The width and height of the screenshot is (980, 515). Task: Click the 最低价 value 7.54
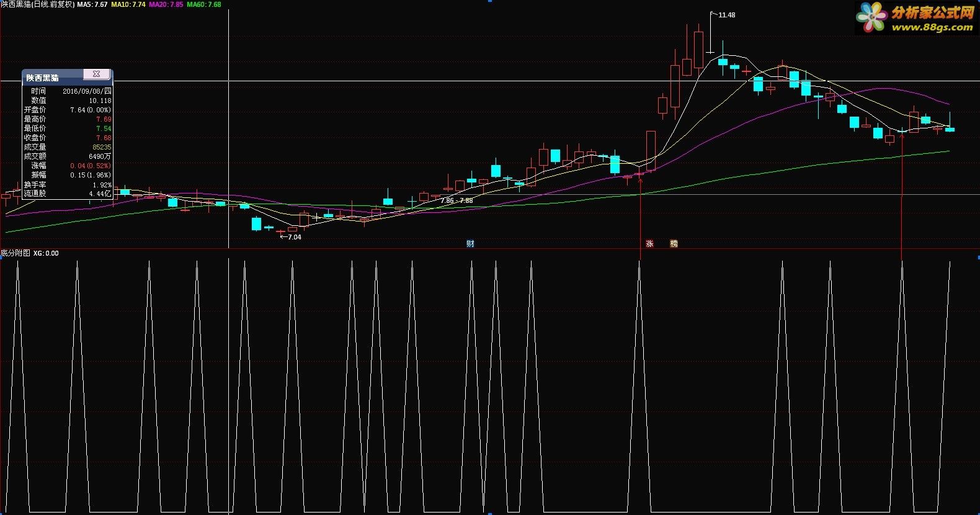(104, 128)
